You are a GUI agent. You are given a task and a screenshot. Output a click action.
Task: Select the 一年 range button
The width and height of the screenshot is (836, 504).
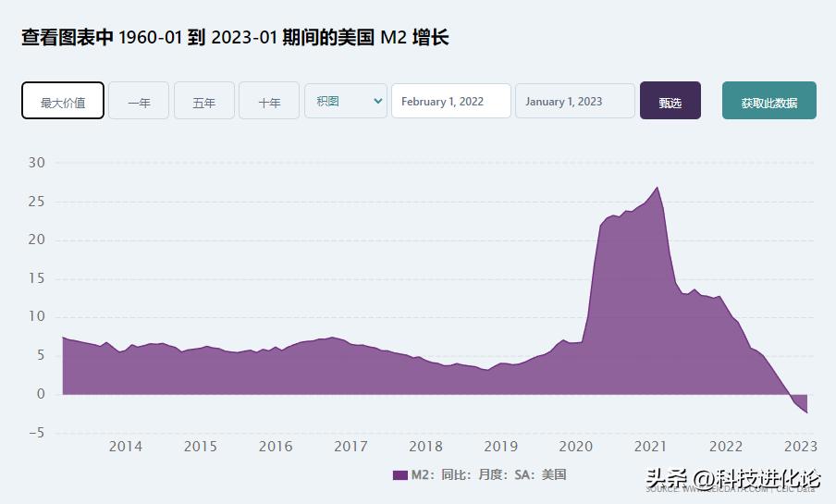(139, 101)
